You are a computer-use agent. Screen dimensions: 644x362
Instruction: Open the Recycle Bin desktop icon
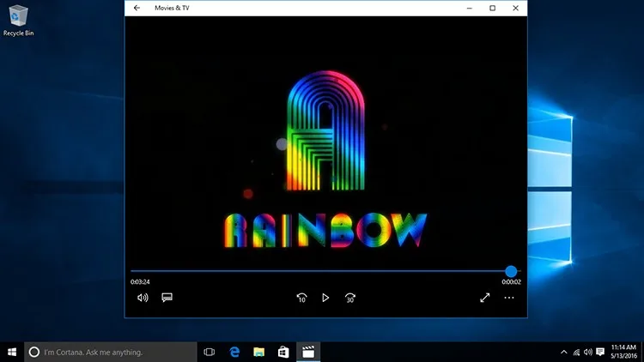click(x=19, y=21)
